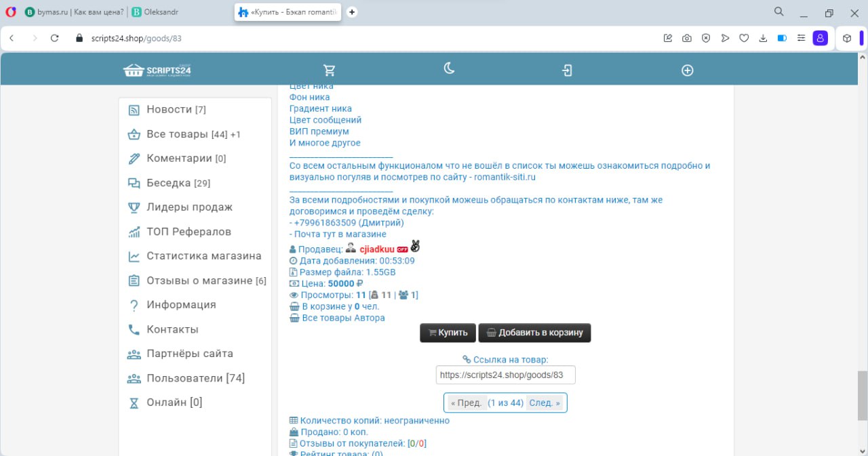Click the product link input field

pyautogui.click(x=505, y=375)
